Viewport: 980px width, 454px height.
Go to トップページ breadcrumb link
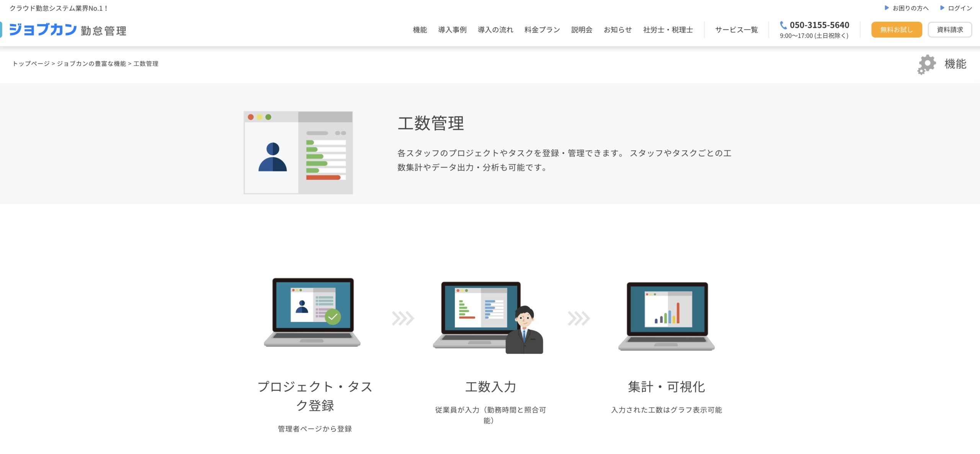(x=31, y=63)
